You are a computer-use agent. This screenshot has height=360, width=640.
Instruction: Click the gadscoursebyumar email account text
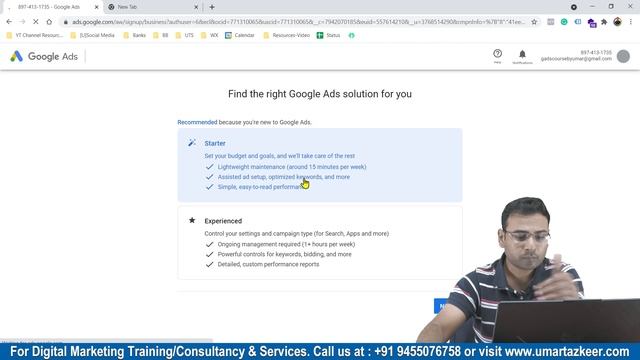pyautogui.click(x=576, y=59)
